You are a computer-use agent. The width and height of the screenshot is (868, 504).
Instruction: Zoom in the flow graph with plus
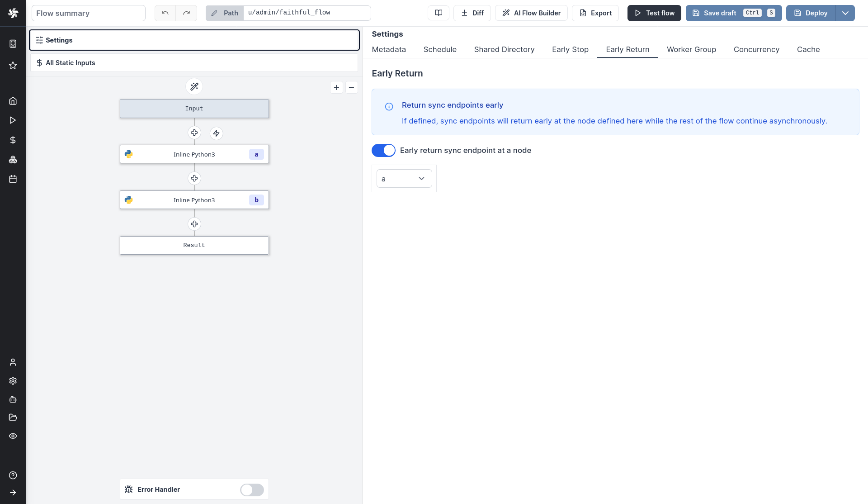[336, 87]
